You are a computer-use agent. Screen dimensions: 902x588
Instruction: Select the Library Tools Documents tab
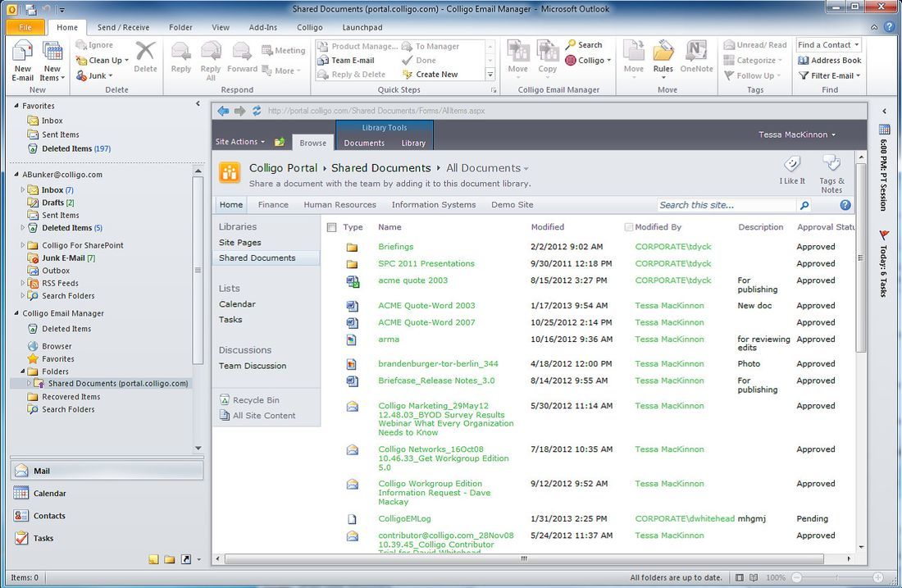point(364,143)
